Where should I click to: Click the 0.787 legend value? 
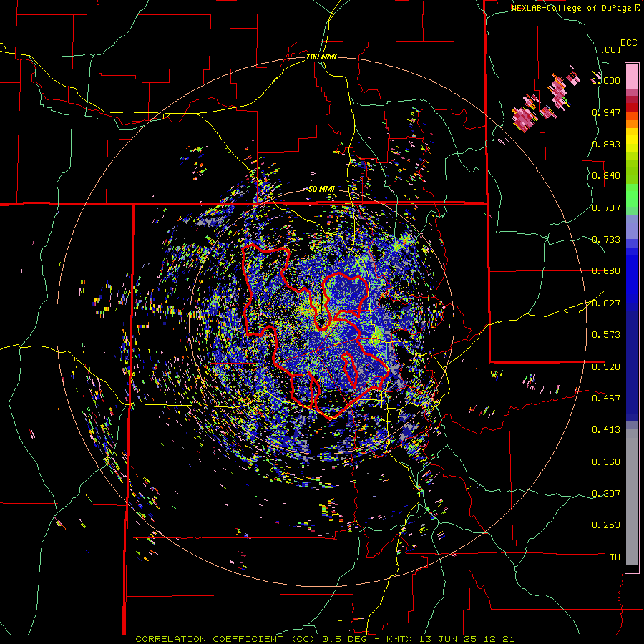(x=606, y=208)
